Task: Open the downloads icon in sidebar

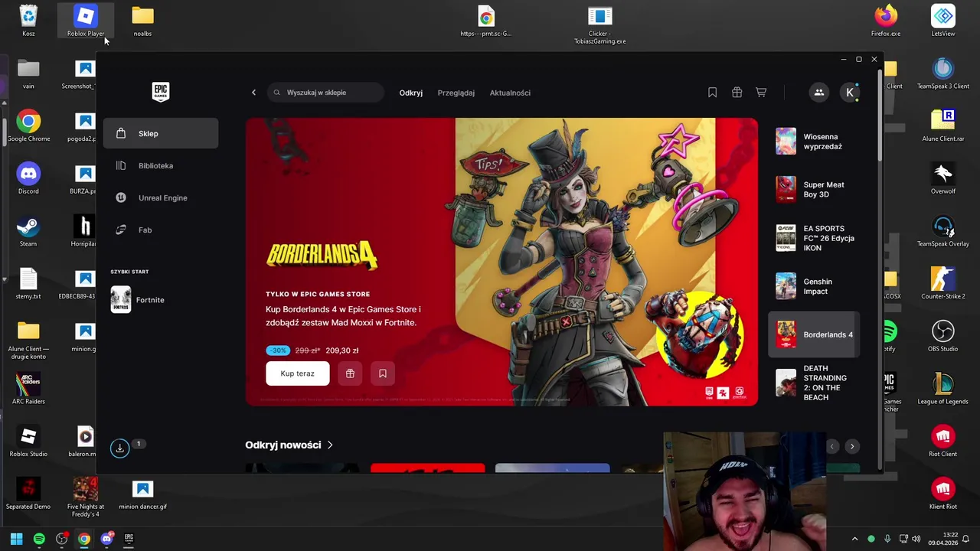Action: click(x=119, y=448)
